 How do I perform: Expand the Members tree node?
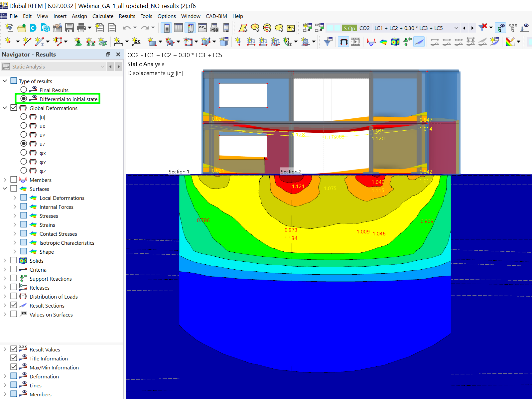tap(5, 180)
